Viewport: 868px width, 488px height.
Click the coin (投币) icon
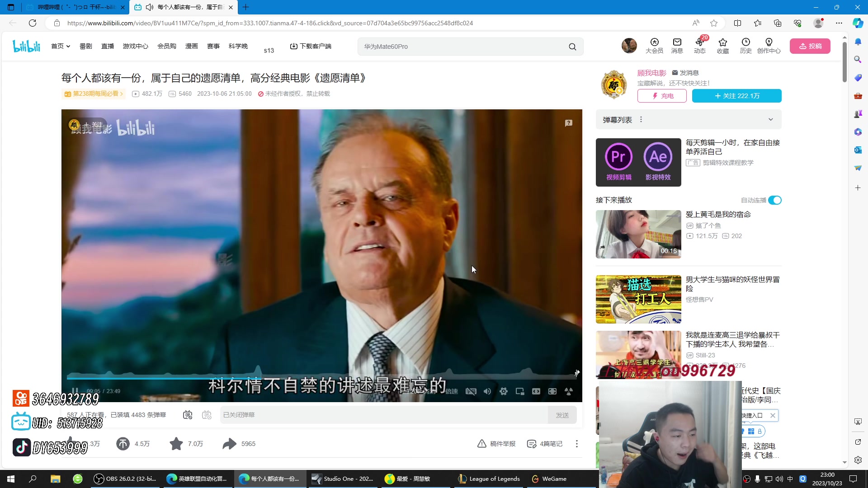point(123,444)
